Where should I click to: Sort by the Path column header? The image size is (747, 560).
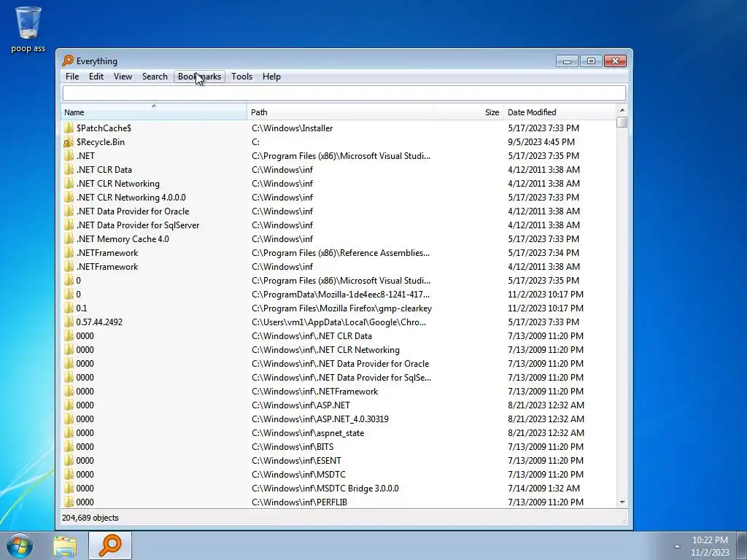click(x=340, y=112)
